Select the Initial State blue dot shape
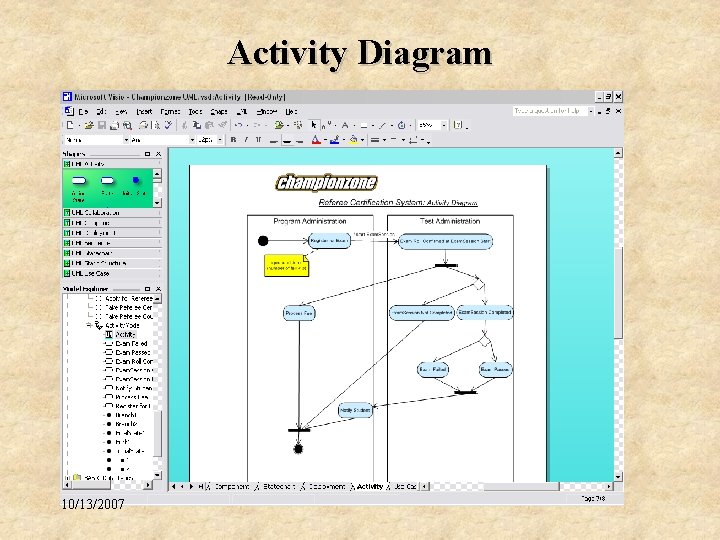 tap(135, 185)
